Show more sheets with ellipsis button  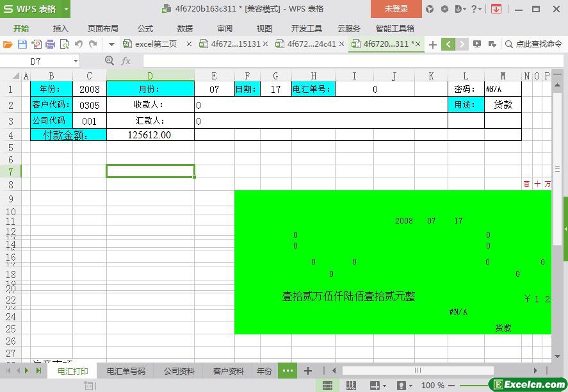288,371
